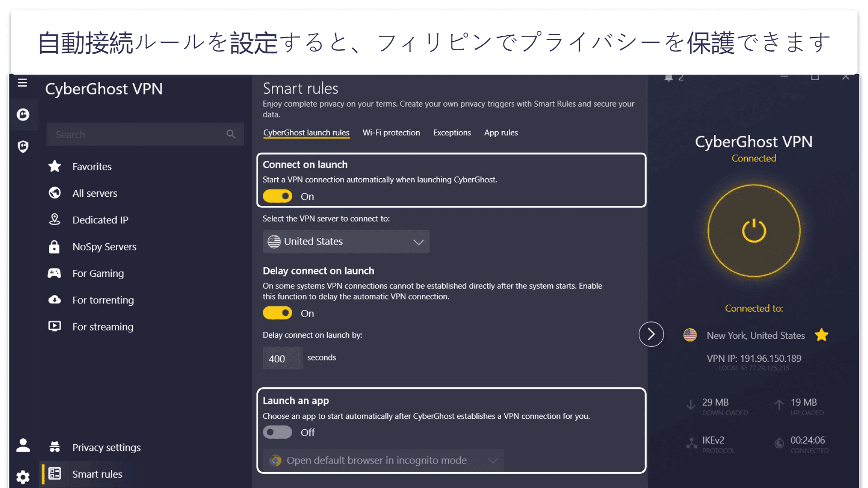Screen dimensions: 868x488
Task: Click the search magnifier icon
Action: [x=231, y=134]
